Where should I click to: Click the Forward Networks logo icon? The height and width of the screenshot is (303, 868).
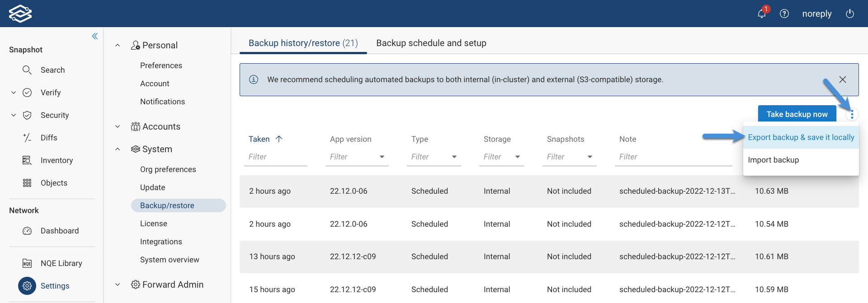point(20,14)
